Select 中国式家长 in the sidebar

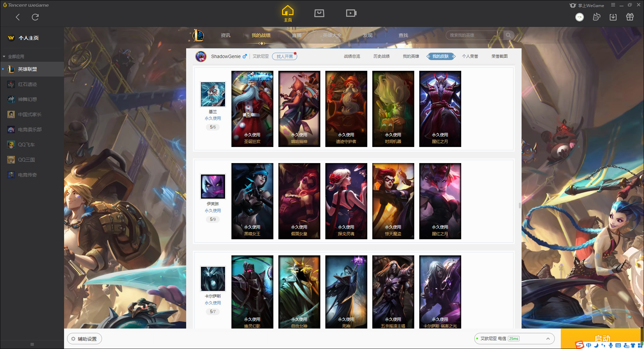(x=32, y=114)
